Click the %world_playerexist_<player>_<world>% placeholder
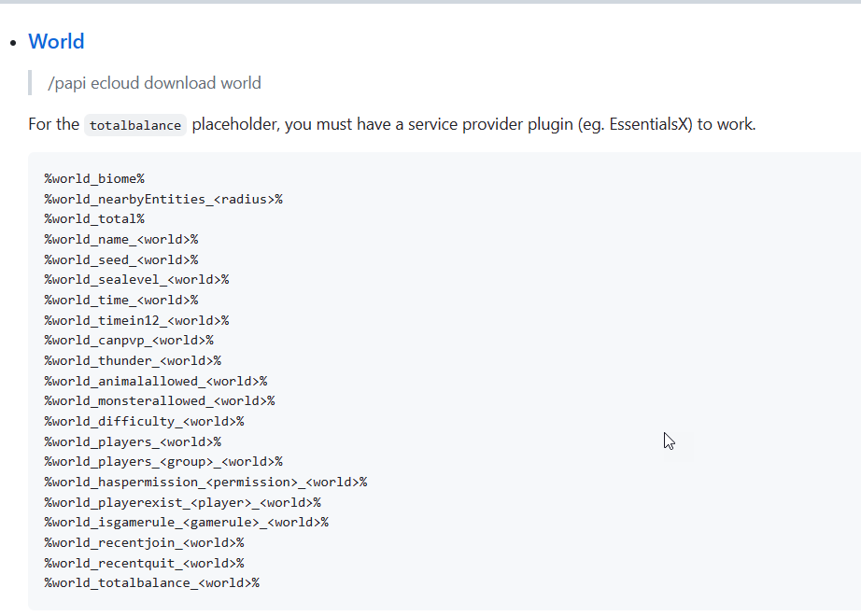The image size is (861, 616). click(x=181, y=502)
